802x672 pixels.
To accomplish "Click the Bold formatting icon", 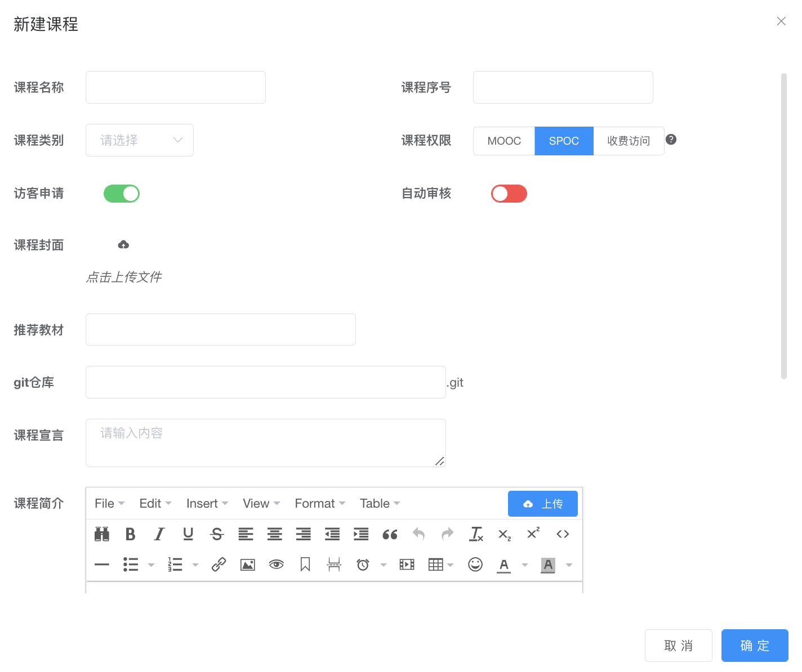I will (x=131, y=534).
